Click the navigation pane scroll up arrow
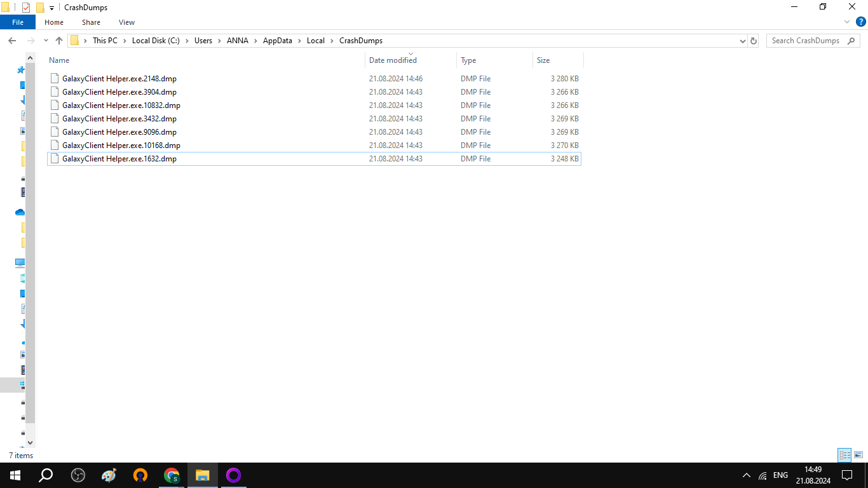This screenshot has height=488, width=868. [x=30, y=58]
